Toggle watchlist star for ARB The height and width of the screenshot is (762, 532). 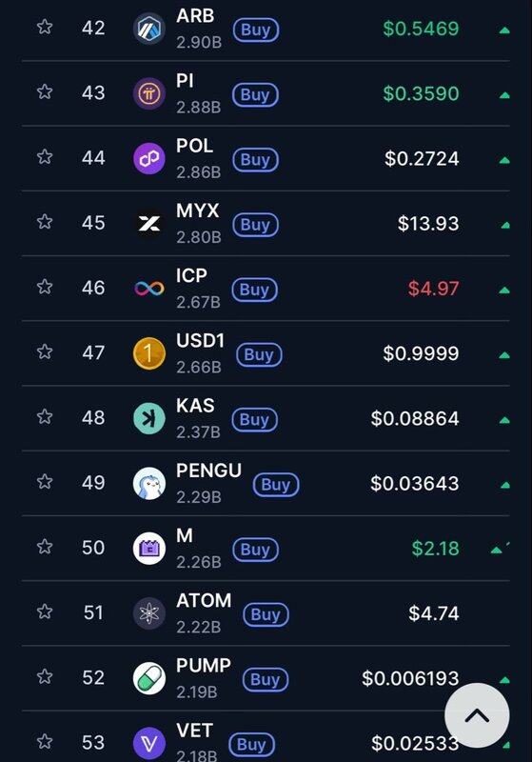(x=45, y=27)
